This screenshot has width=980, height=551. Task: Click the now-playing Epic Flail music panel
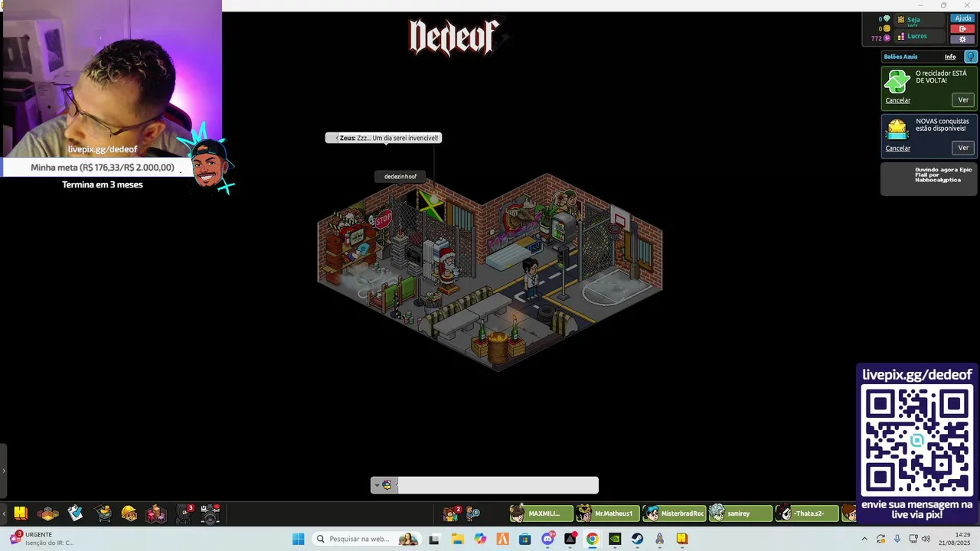929,180
